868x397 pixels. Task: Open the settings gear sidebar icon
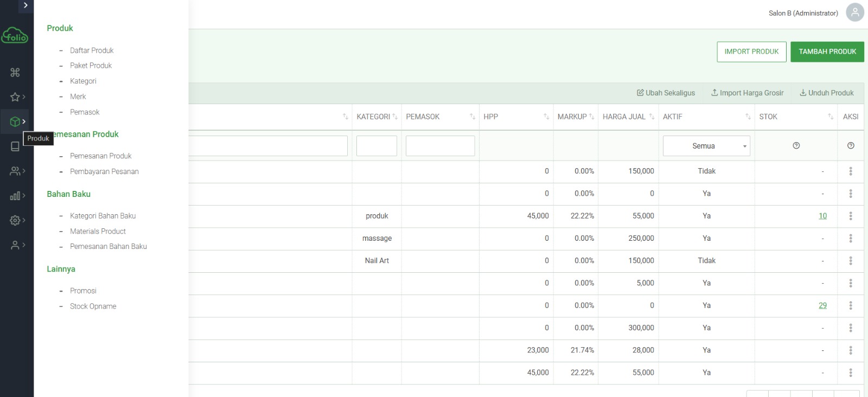pyautogui.click(x=15, y=220)
